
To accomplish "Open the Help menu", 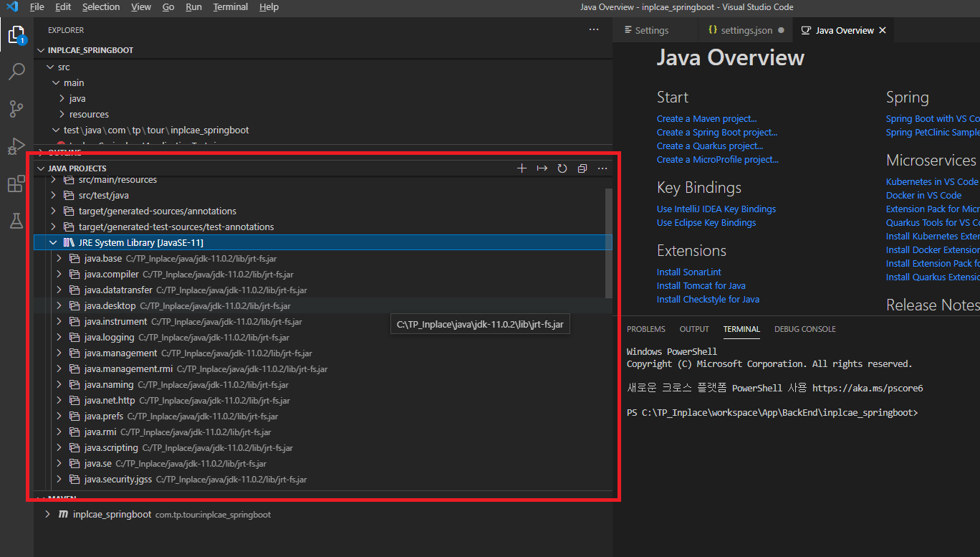I will (269, 7).
